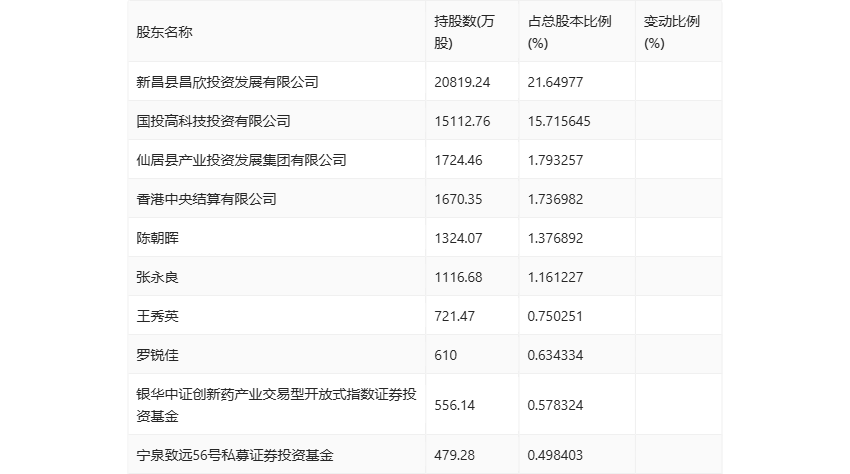Select shareholder 香港中央结算有限公司

(206, 199)
